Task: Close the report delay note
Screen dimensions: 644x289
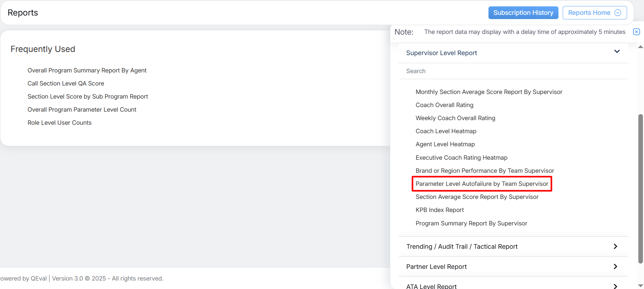Action: point(636,32)
